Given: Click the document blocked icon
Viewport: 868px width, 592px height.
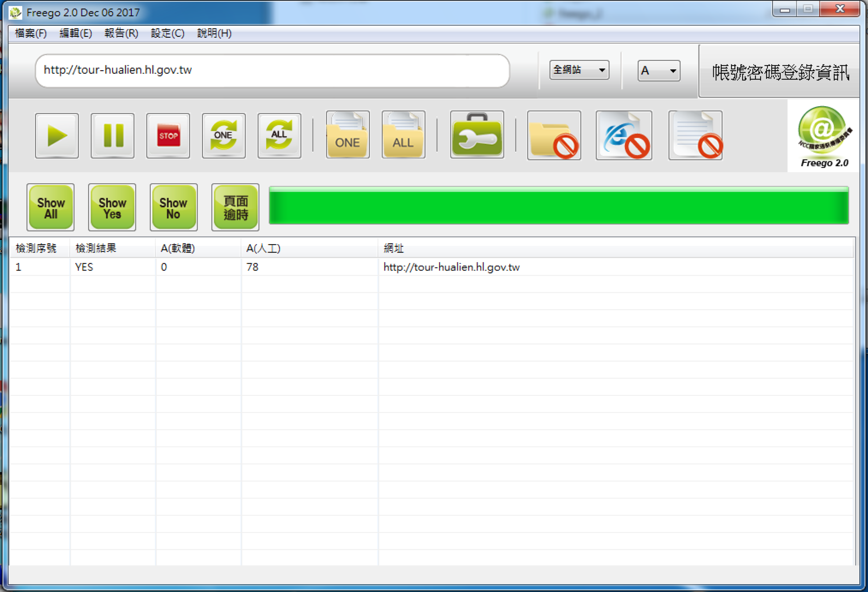Looking at the screenshot, I should coord(695,136).
